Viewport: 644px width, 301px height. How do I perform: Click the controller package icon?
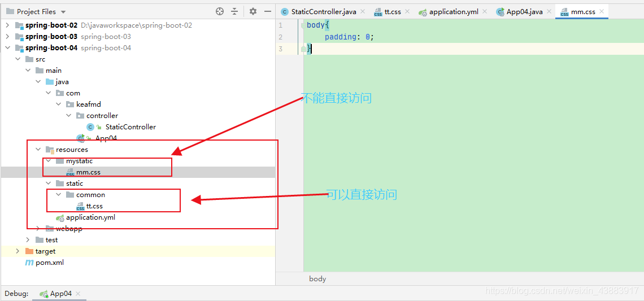click(80, 116)
